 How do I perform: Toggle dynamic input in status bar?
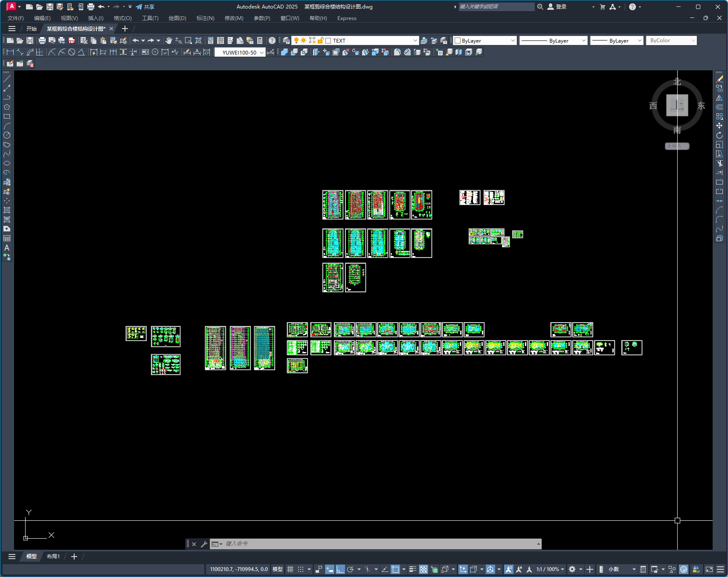point(329,569)
